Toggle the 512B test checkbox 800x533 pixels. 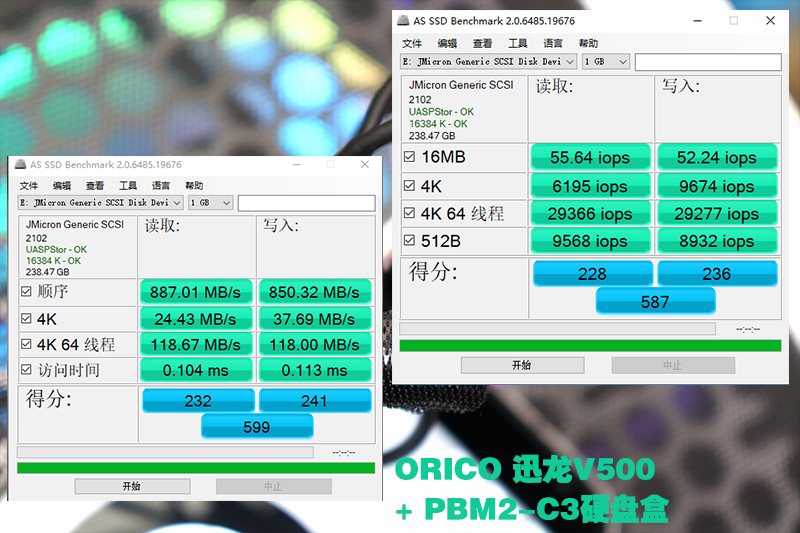[409, 240]
